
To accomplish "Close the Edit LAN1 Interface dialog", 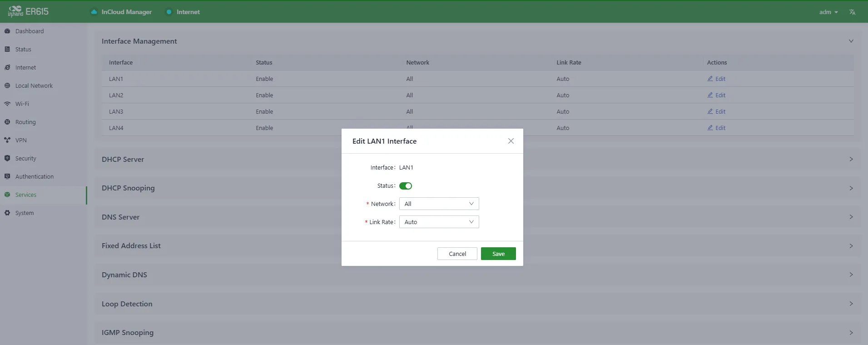I will tap(511, 141).
